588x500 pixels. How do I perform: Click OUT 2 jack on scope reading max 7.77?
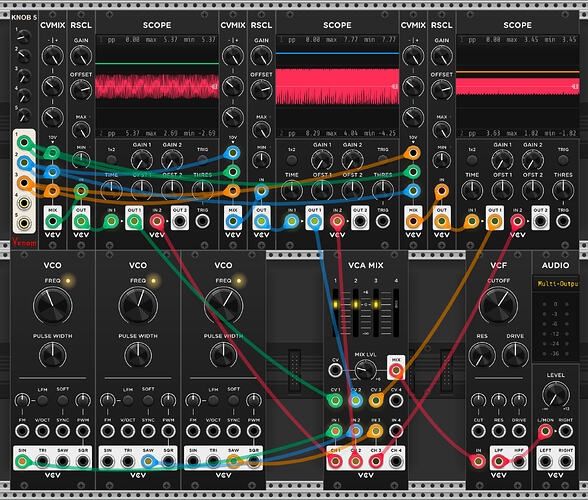(x=360, y=221)
